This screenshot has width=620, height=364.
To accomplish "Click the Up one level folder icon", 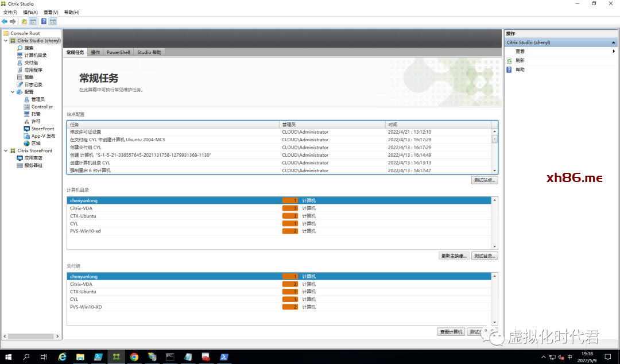I will click(x=24, y=21).
